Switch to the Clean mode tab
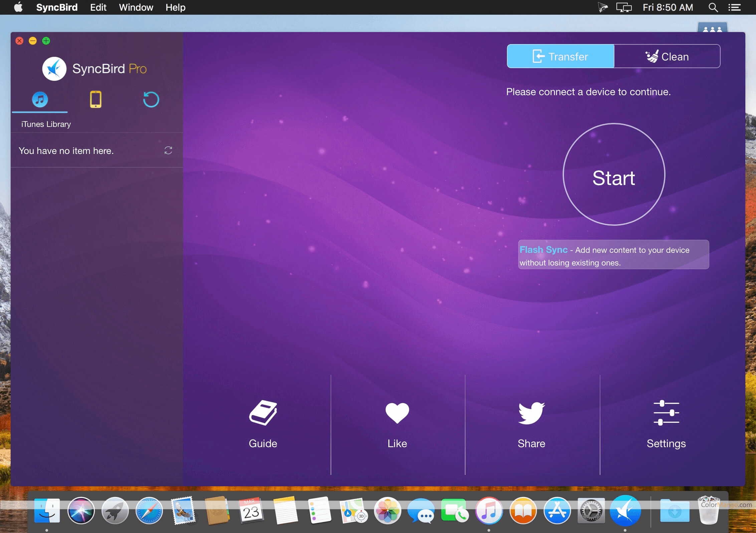This screenshot has height=533, width=756. (667, 56)
